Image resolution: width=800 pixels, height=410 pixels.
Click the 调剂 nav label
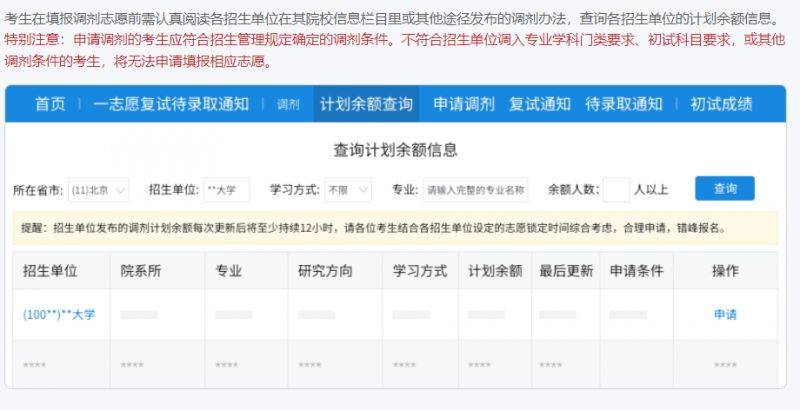pos(288,105)
